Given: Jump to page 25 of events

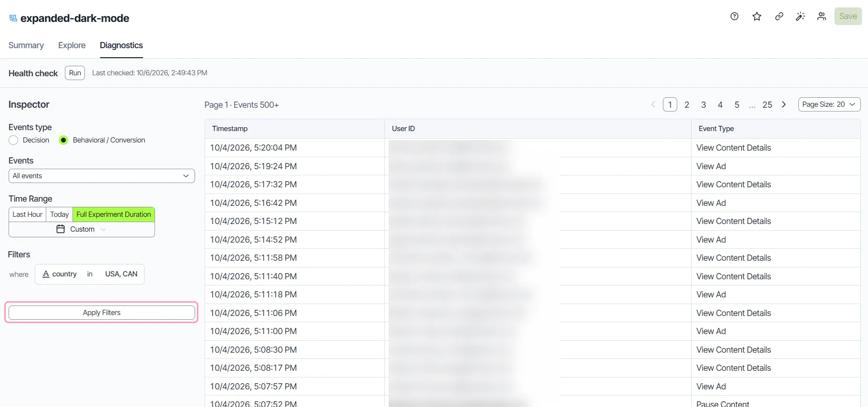Looking at the screenshot, I should 767,104.
